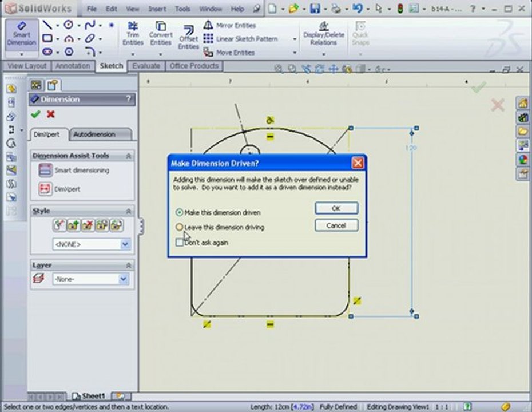Click the Rebuild traffic light icon
The width and height of the screenshot is (532, 412).
coord(400,9)
